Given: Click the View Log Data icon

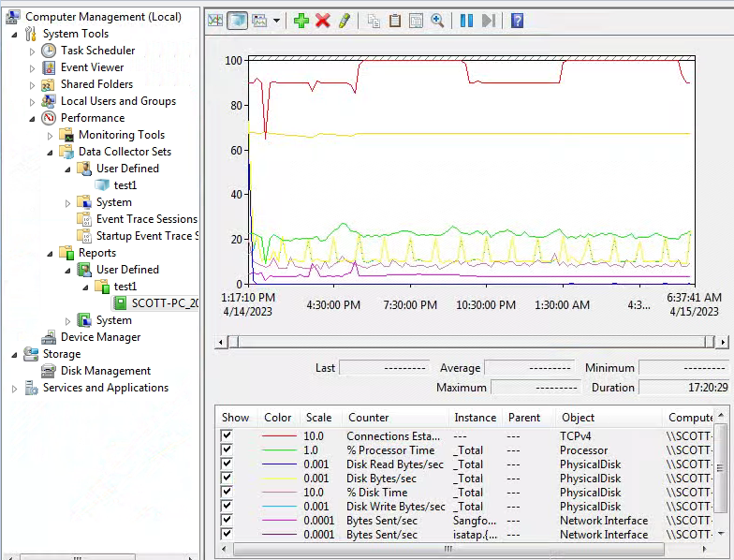Looking at the screenshot, I should (x=237, y=21).
